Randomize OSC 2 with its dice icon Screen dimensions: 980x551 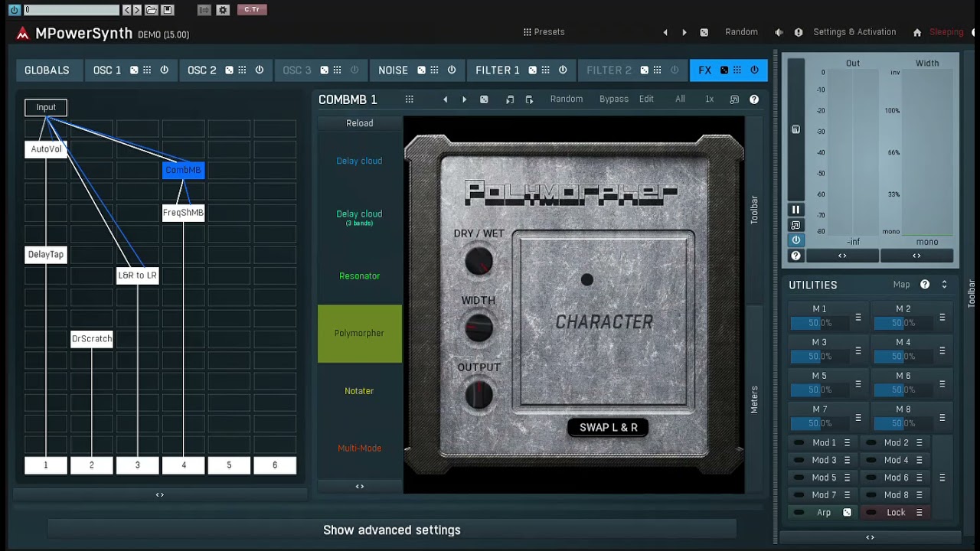pos(229,70)
